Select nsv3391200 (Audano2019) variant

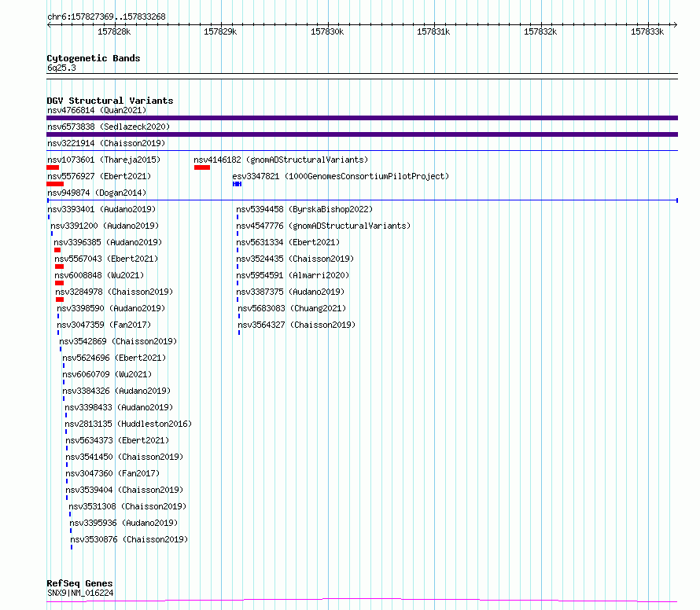105,226
